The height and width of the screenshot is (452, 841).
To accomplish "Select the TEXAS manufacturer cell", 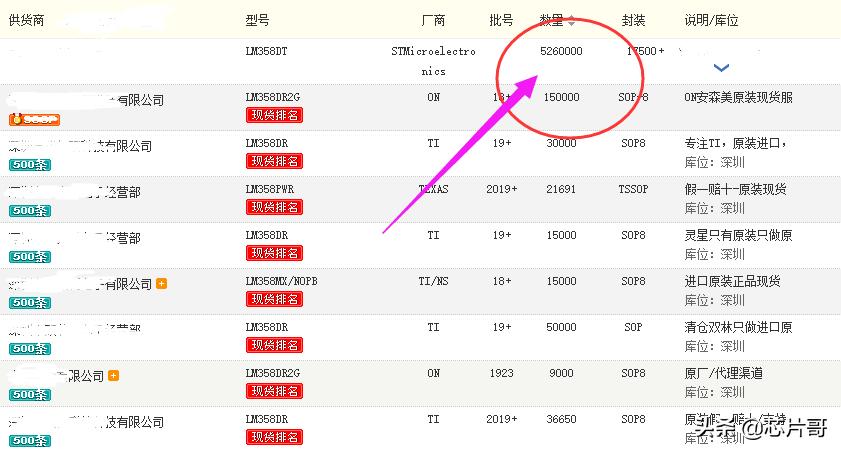I will (x=433, y=189).
